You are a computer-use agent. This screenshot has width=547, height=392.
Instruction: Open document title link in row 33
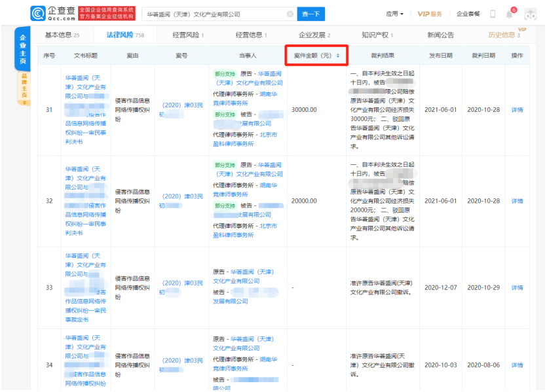pos(86,288)
